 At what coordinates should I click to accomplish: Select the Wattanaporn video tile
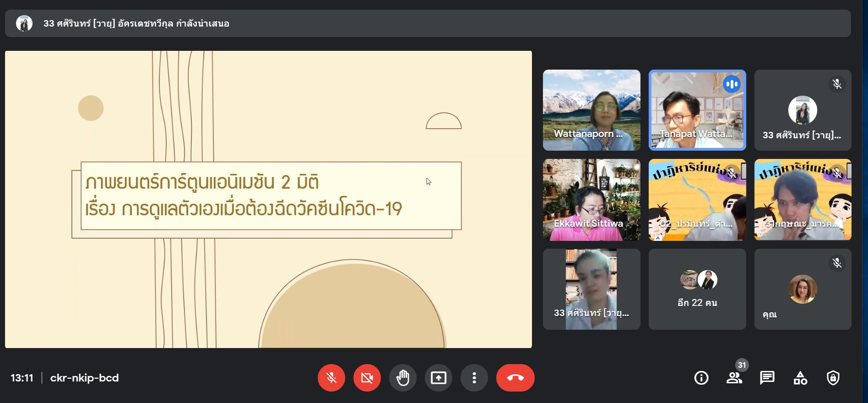coord(591,110)
